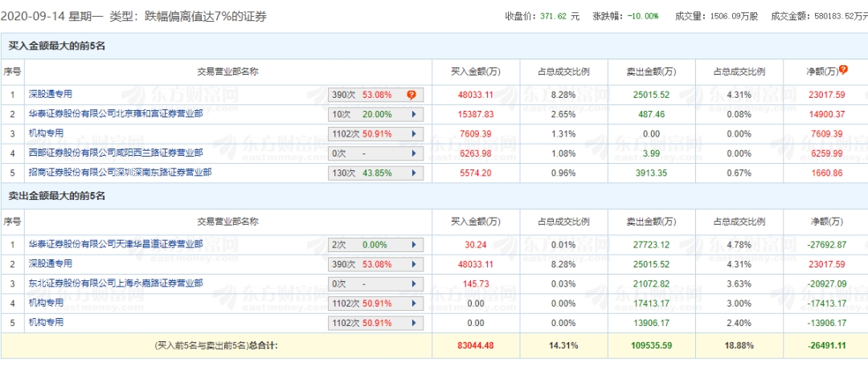The image size is (868, 371).
Task: Click 买入金额(万) column header in buy table
Action: point(477,71)
